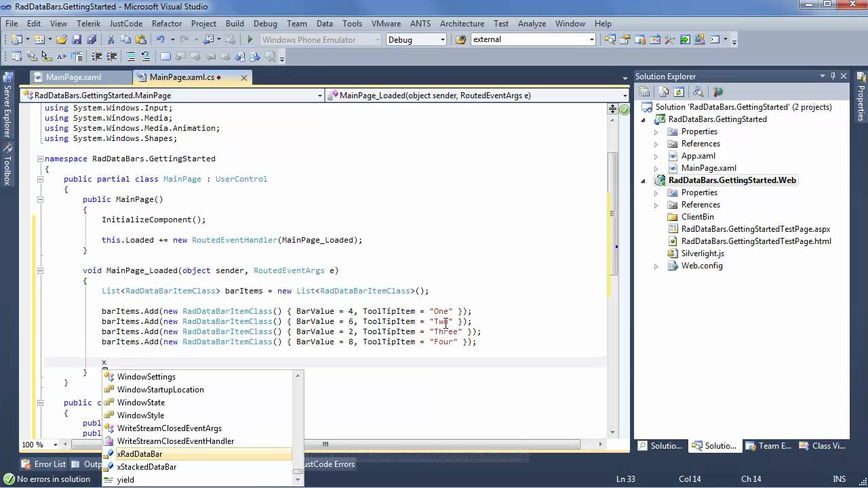Open the File menu
Screen dimensions: 868x488
click(x=12, y=23)
